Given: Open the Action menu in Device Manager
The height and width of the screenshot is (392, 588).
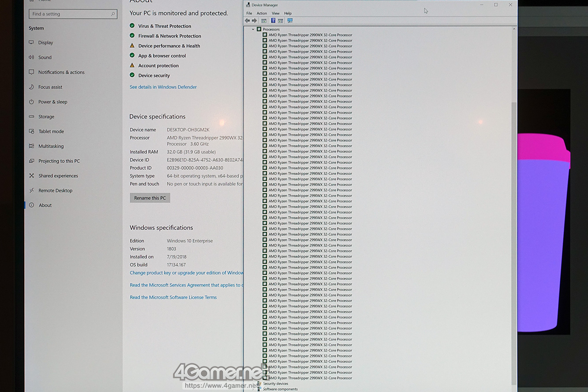Looking at the screenshot, I should click(x=262, y=13).
